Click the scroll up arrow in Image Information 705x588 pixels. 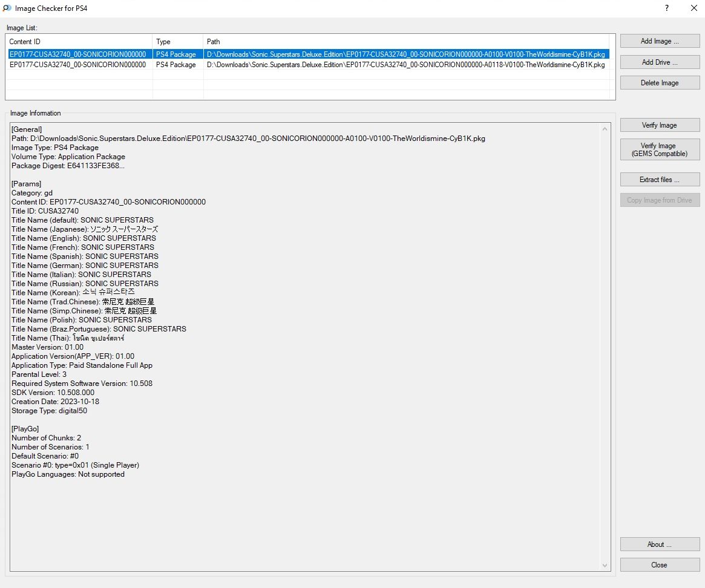(605, 129)
